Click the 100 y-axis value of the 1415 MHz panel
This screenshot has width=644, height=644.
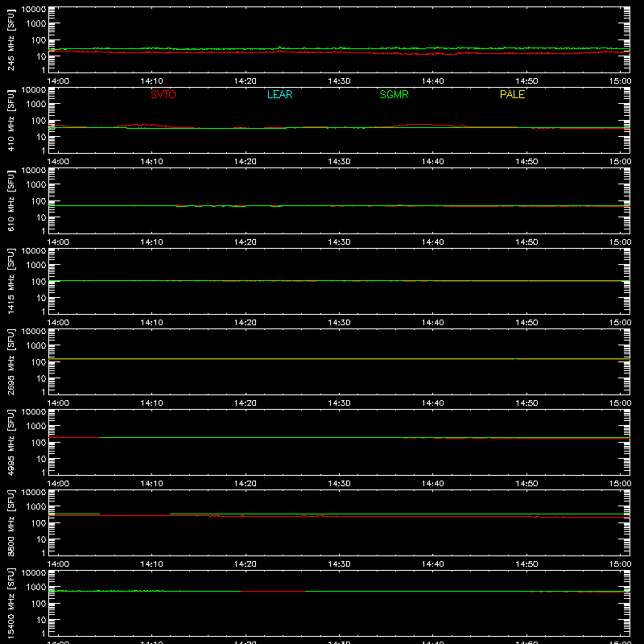tap(39, 281)
